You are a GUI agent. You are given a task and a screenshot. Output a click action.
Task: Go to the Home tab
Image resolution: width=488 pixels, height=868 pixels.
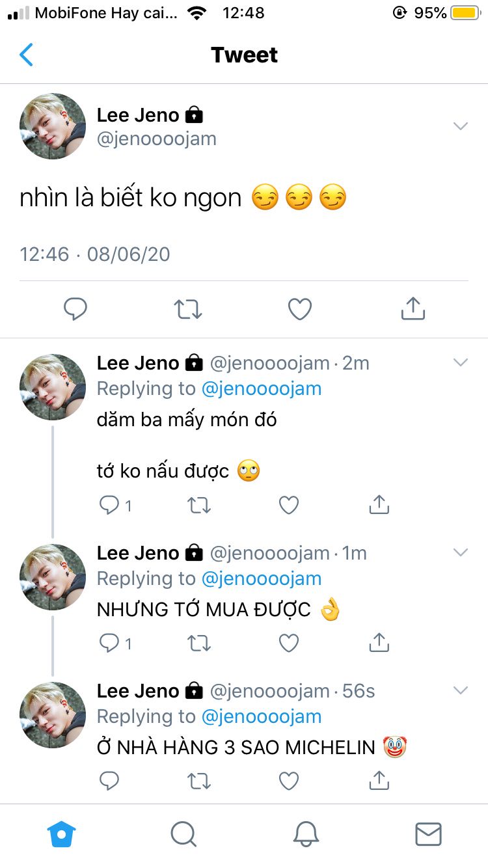click(x=62, y=834)
